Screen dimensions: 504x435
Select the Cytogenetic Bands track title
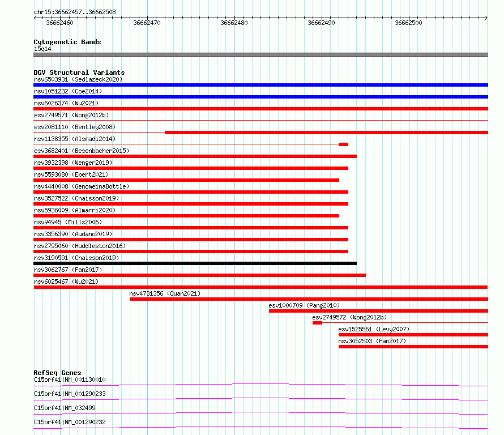point(67,42)
